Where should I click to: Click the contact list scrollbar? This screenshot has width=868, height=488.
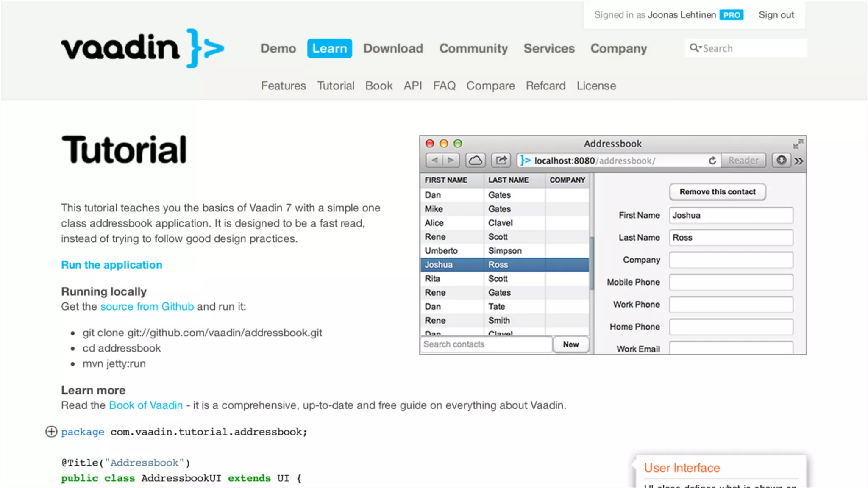point(592,263)
